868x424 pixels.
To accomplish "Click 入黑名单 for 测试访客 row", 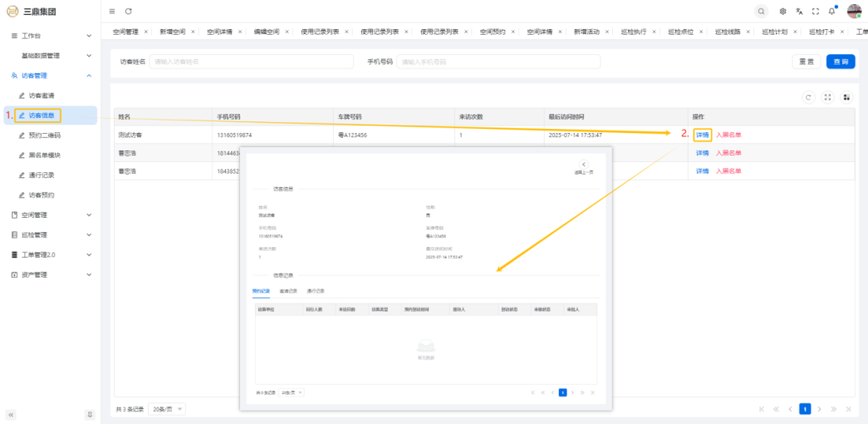I will coord(728,135).
